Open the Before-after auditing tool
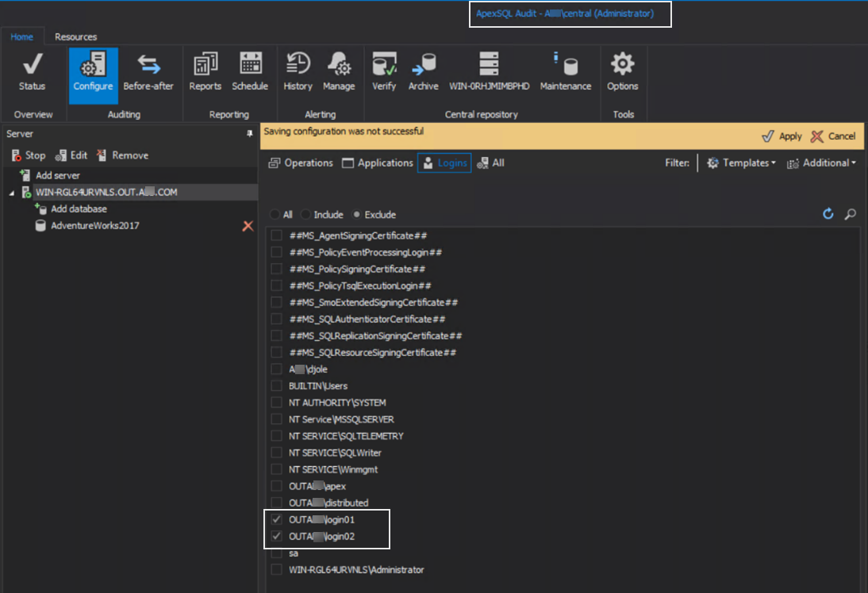The width and height of the screenshot is (868, 593). coord(148,72)
